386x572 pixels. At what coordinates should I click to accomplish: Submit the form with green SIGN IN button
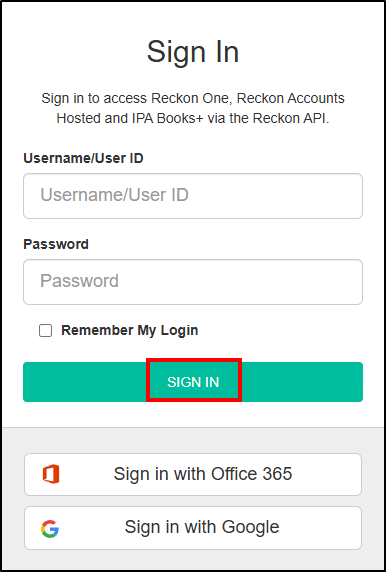coord(193,382)
